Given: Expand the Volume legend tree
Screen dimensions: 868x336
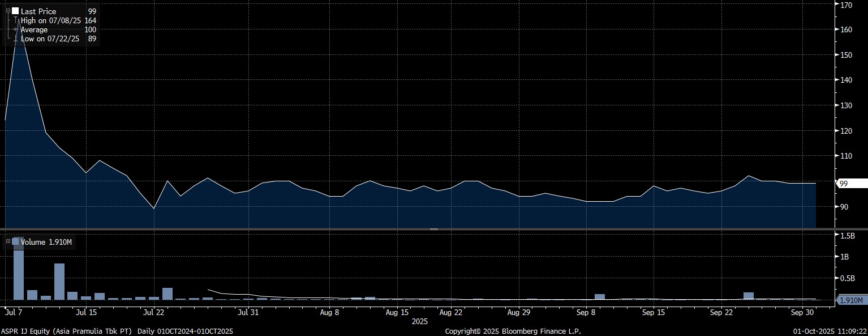Looking at the screenshot, I should tap(8, 242).
